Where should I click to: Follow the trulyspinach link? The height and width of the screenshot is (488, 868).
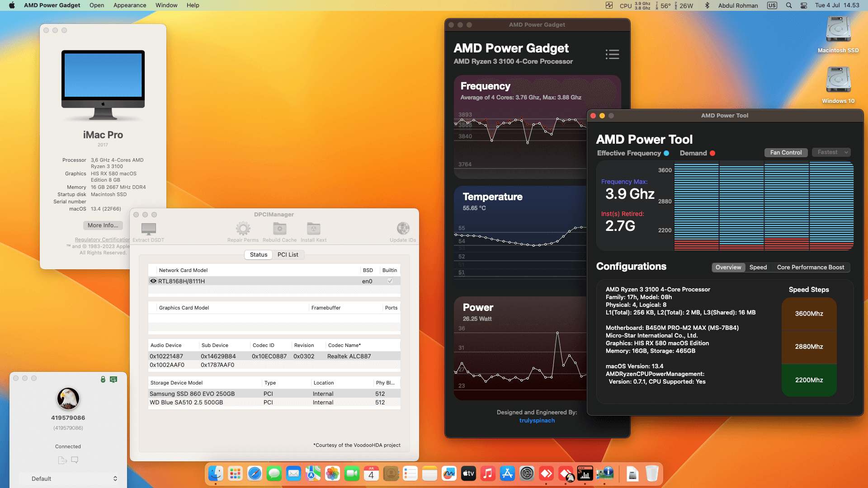[x=537, y=420]
